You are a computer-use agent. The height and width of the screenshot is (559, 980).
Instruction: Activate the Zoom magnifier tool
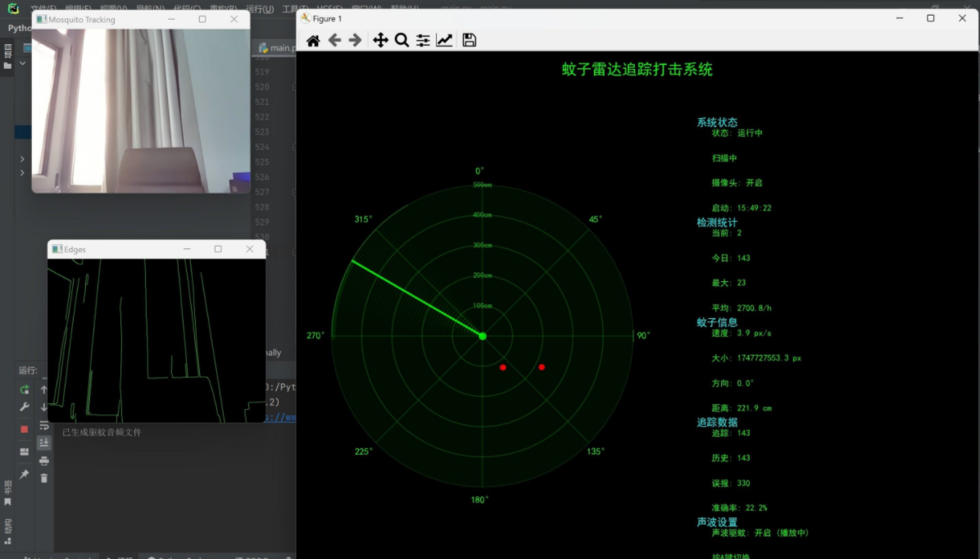tap(402, 40)
